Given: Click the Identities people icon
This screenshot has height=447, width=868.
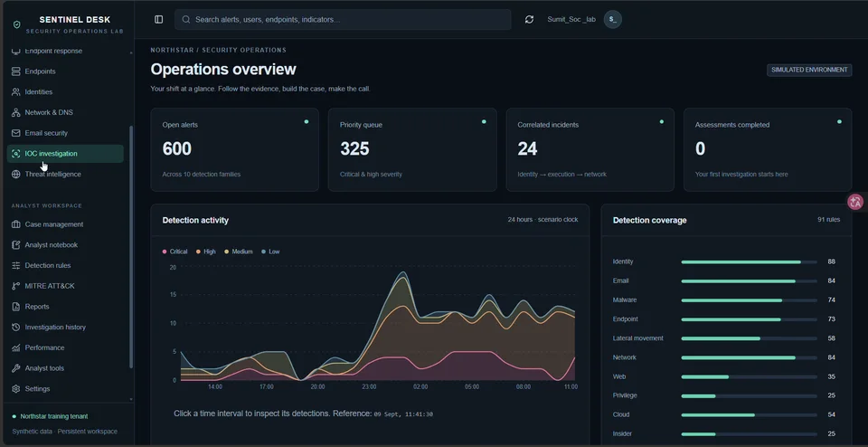Looking at the screenshot, I should [x=15, y=92].
